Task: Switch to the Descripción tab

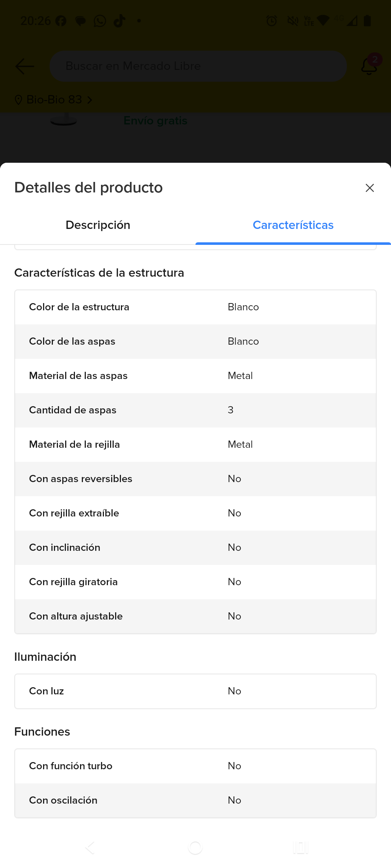Action: (x=98, y=225)
